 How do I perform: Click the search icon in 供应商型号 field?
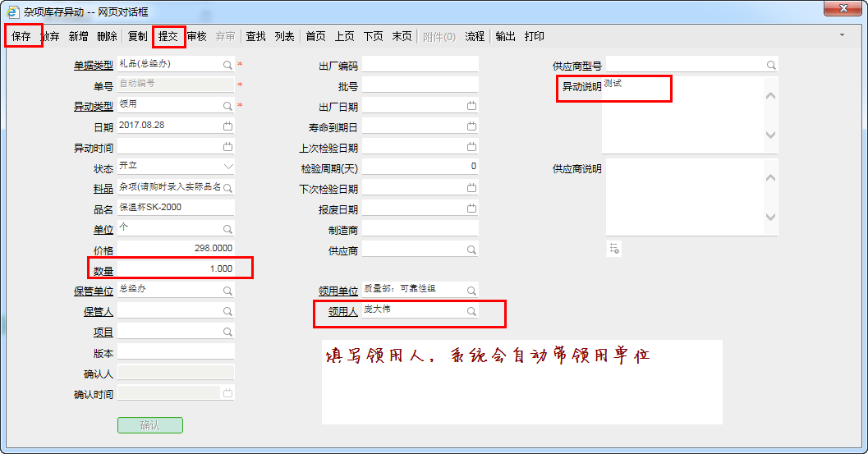[771, 65]
